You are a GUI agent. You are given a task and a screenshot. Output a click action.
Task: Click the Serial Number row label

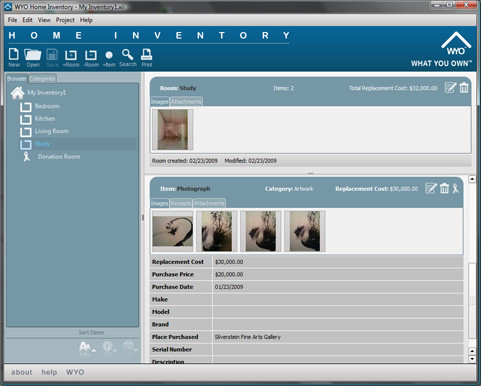pyautogui.click(x=172, y=349)
